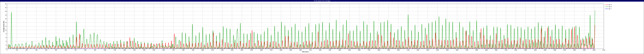Click the x-axis tick label 3000
Screen dimensions: 644x54
point(301,50)
